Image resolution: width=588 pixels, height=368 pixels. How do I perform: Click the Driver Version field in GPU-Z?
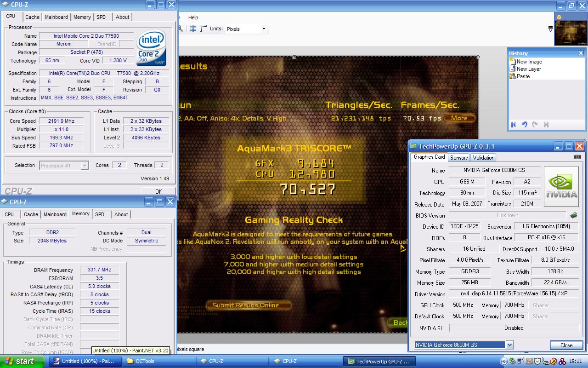tap(514, 294)
